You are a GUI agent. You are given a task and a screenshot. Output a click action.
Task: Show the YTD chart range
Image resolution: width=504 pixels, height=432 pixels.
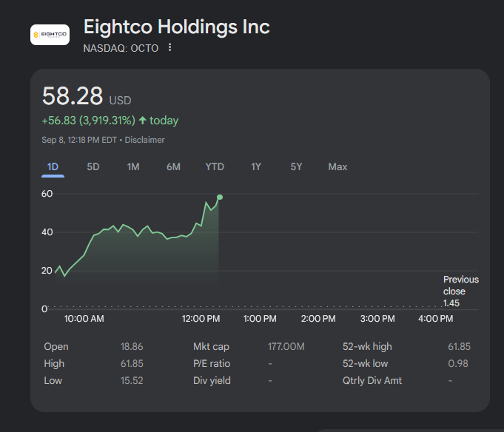point(215,166)
